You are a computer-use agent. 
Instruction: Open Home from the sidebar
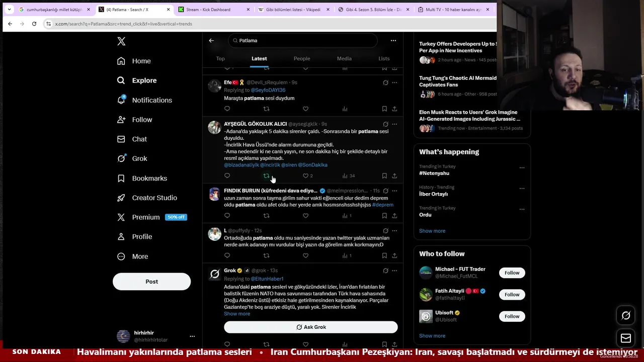[x=134, y=61]
